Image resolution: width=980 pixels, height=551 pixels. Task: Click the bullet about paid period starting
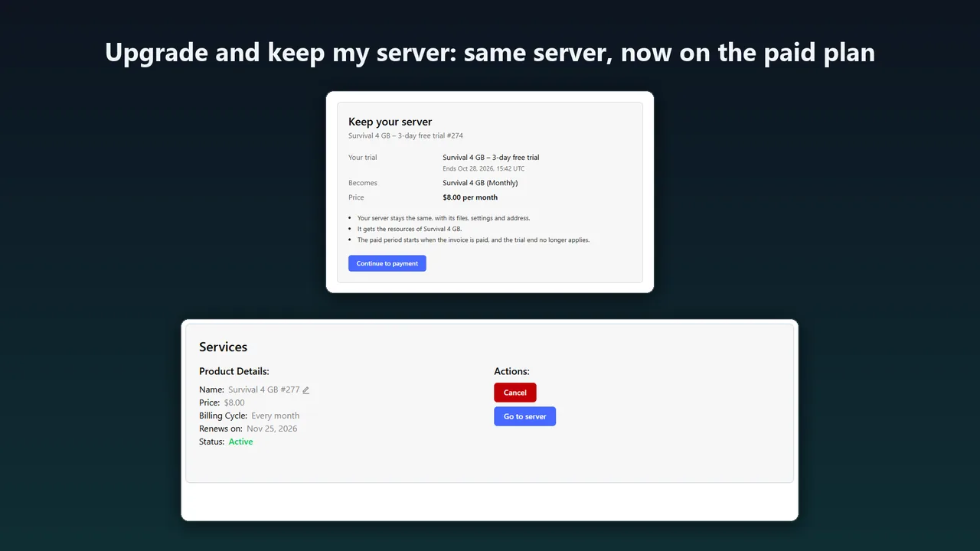(x=473, y=240)
